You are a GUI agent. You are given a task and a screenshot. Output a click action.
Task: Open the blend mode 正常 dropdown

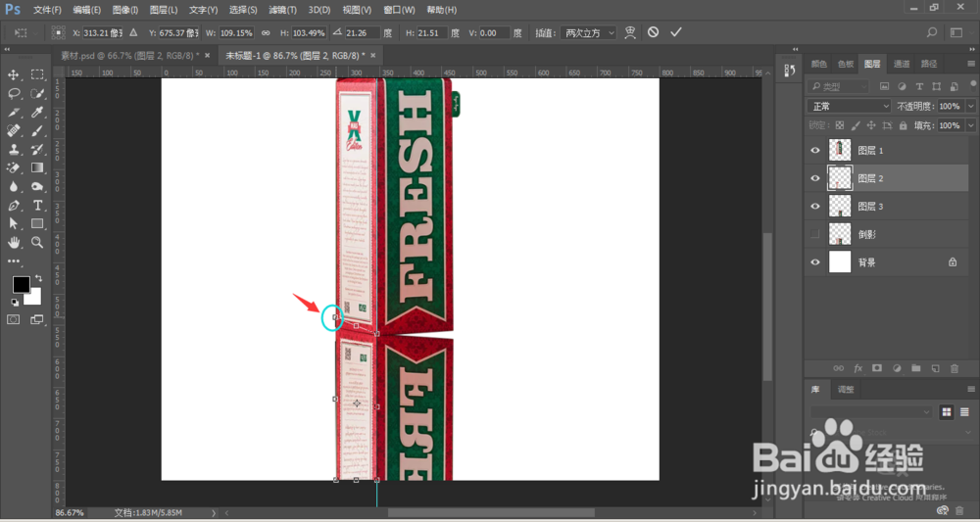[849, 106]
